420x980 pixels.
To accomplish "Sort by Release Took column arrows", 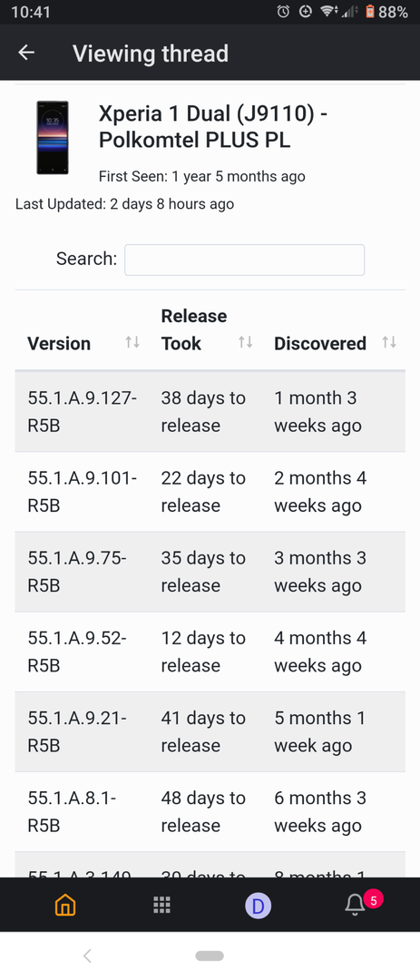I will coord(245,342).
